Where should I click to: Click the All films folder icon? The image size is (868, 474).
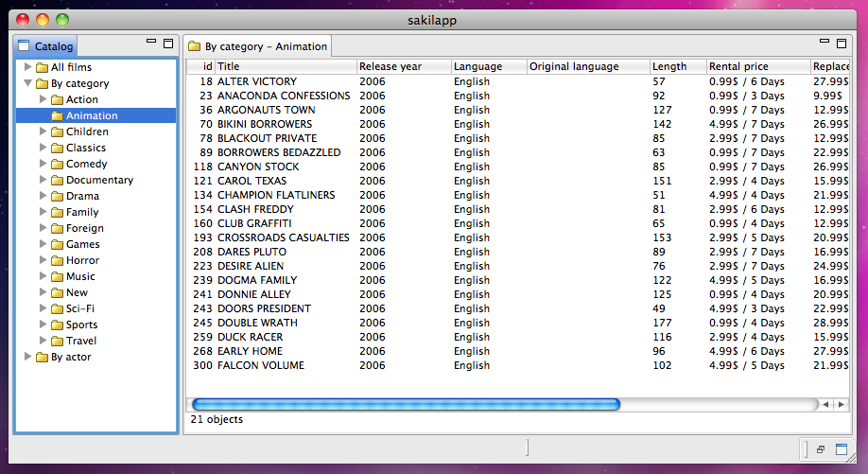coord(42,67)
